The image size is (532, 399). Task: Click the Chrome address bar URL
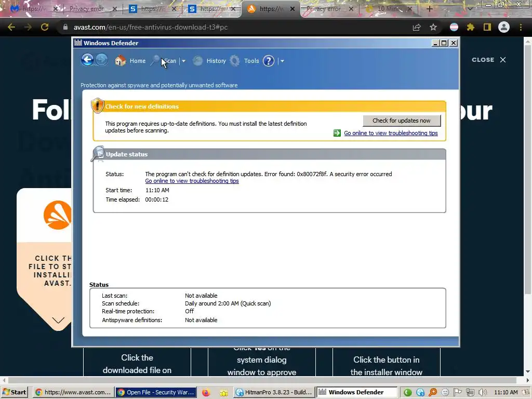point(151,27)
